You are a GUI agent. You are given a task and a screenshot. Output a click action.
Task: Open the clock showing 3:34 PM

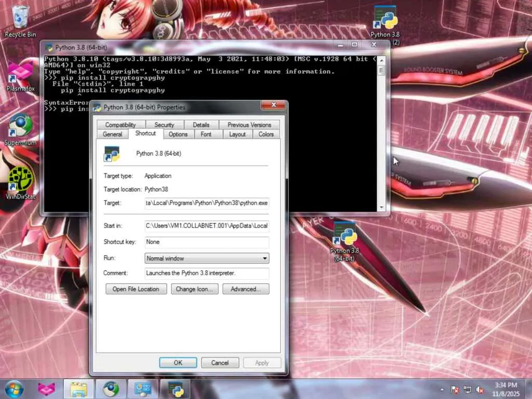point(506,389)
